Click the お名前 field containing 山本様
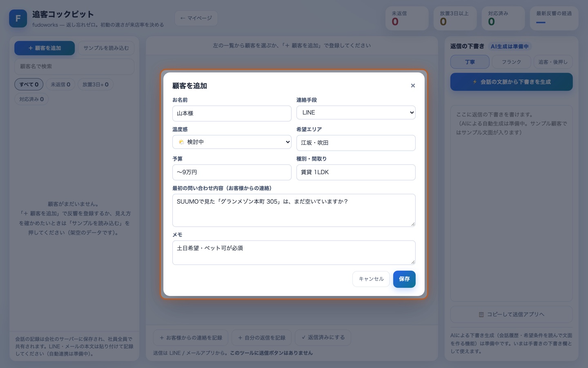This screenshot has width=588, height=368. pos(232,113)
